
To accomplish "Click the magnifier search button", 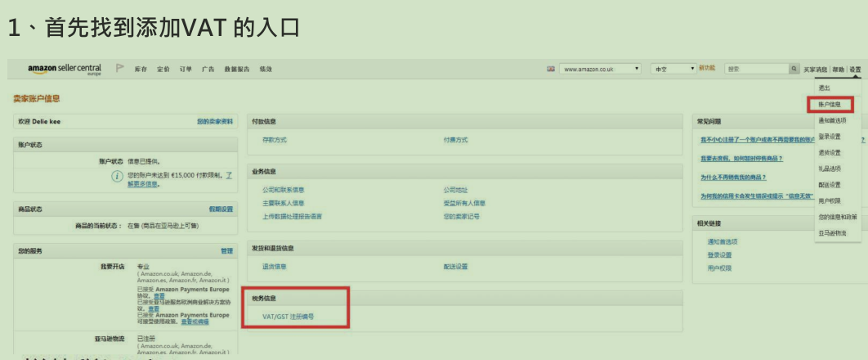I will click(794, 70).
